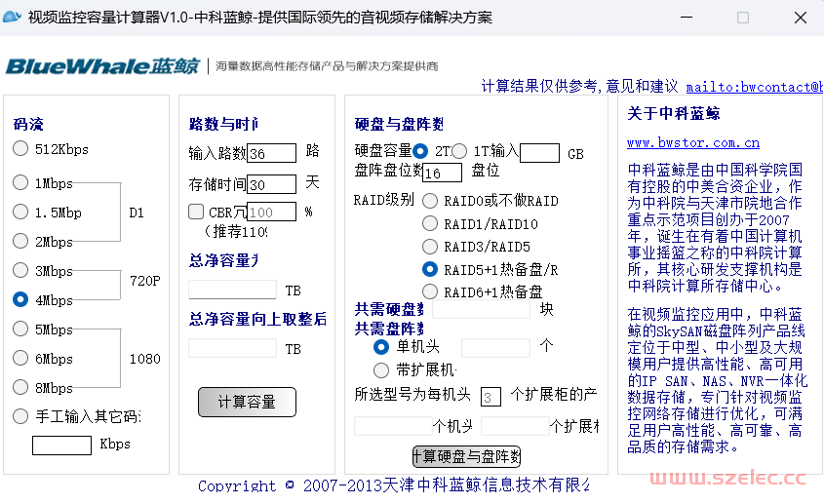Click the D1 resolution label
Image resolution: width=824 pixels, height=504 pixels.
[137, 213]
